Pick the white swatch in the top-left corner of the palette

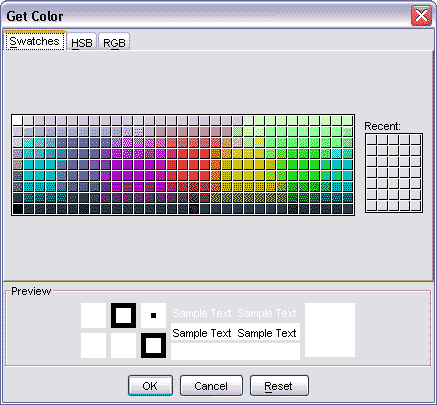coord(18,120)
